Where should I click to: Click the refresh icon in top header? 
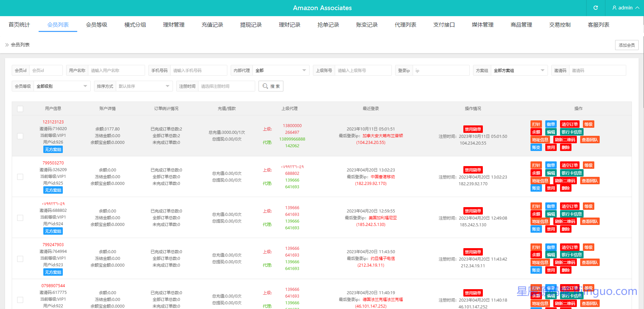click(x=595, y=8)
